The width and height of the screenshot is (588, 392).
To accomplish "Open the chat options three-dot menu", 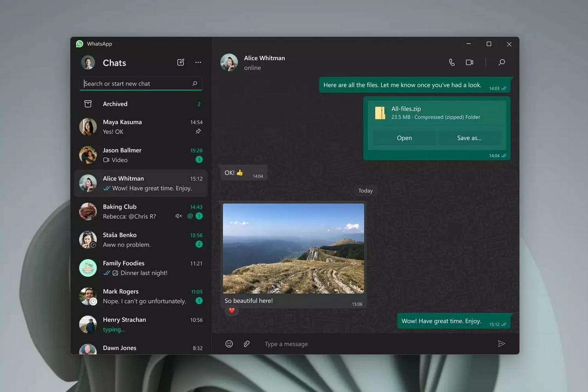I will click(x=198, y=62).
